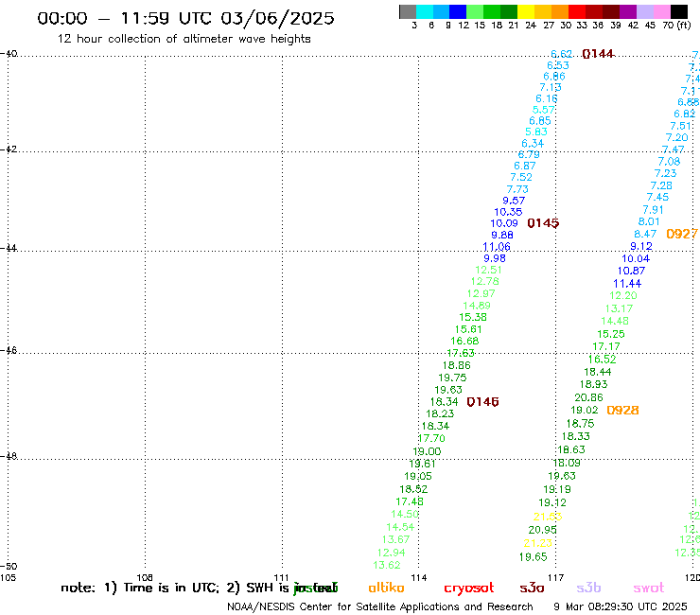Image resolution: width=700 pixels, height=615 pixels.
Task: Select the green reading 12.51
Action: point(488,270)
